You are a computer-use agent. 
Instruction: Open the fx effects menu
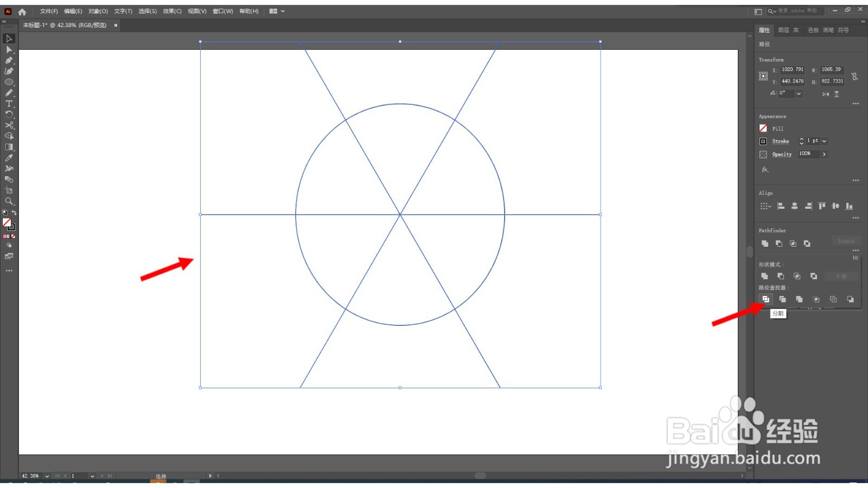tap(765, 170)
